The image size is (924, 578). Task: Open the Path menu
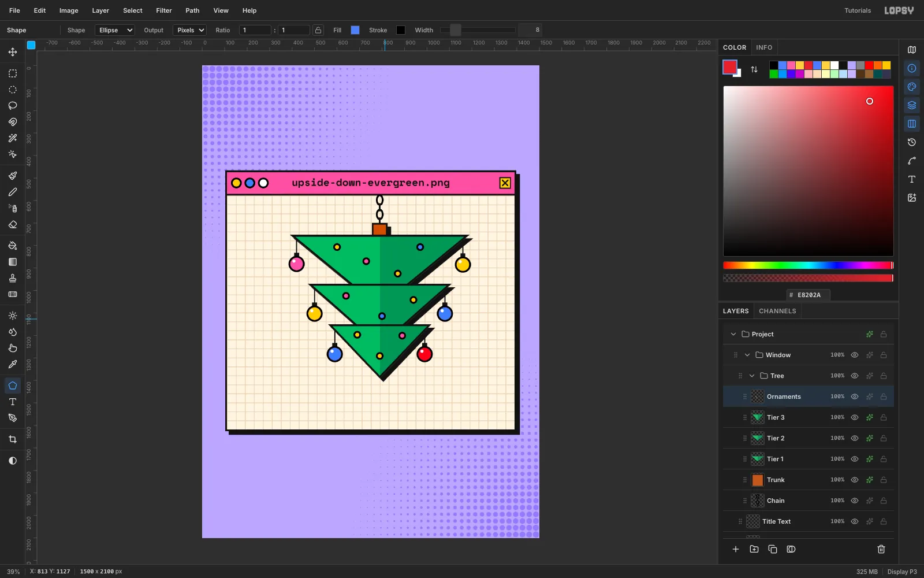(192, 10)
